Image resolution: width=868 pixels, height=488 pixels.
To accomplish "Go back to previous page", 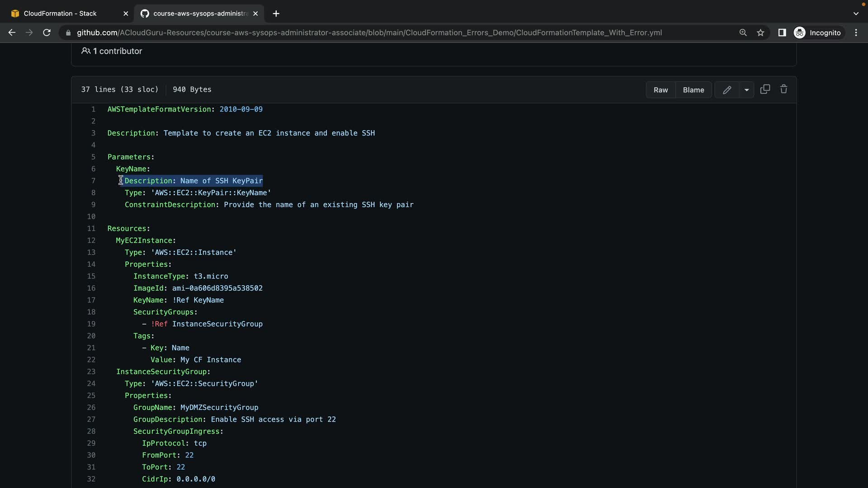I will pyautogui.click(x=12, y=33).
